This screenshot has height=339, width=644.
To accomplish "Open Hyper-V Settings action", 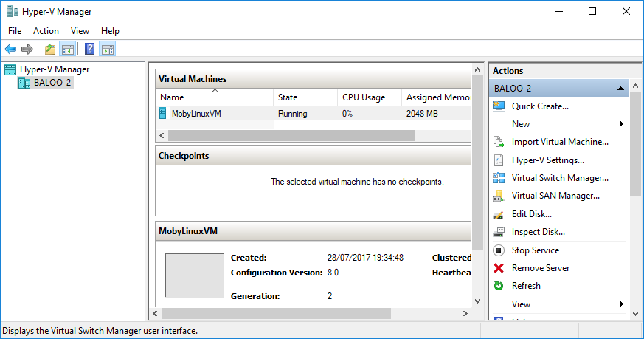I will point(547,160).
